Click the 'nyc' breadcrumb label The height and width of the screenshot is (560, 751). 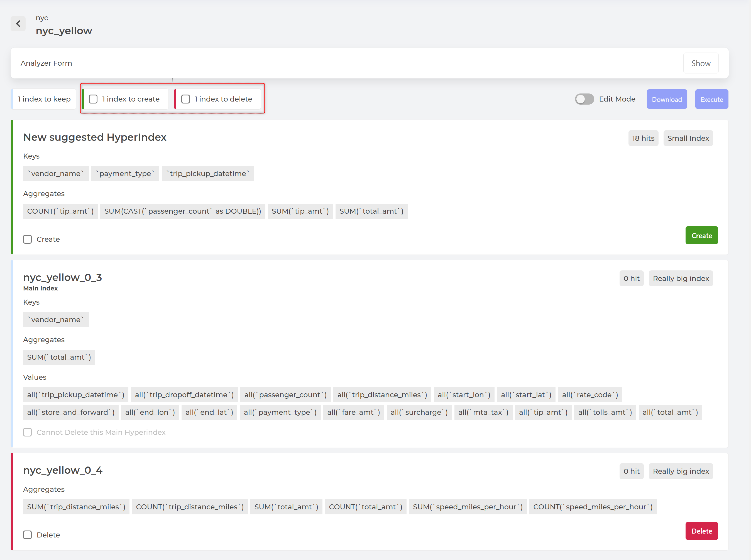pyautogui.click(x=42, y=18)
